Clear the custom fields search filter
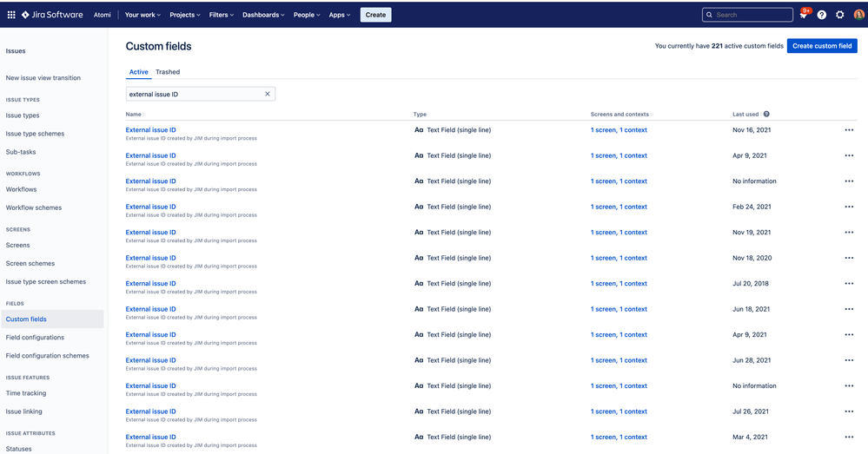This screenshot has width=868, height=454. pos(268,94)
